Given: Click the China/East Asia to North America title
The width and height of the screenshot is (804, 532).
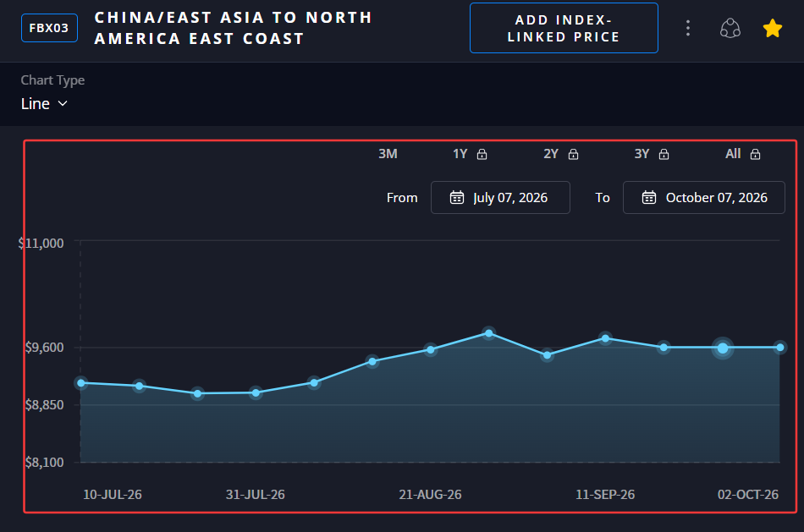Looking at the screenshot, I should point(234,28).
